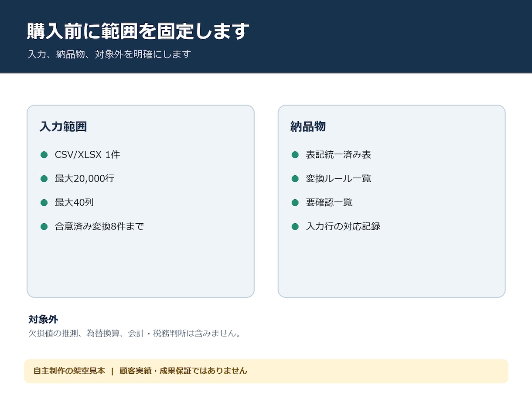The height and width of the screenshot is (399, 532).
Task: Click the 対象外 section heading
Action: click(x=43, y=319)
